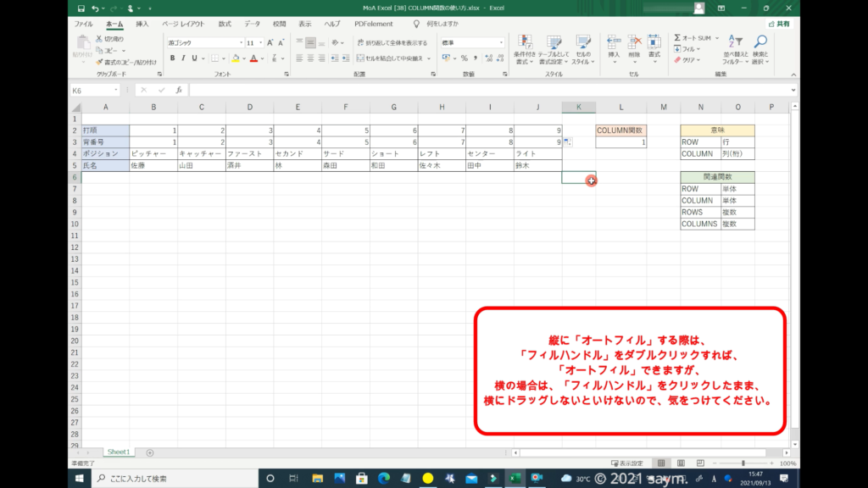Click the format painter brush icon
The width and height of the screenshot is (868, 488).
pyautogui.click(x=99, y=62)
